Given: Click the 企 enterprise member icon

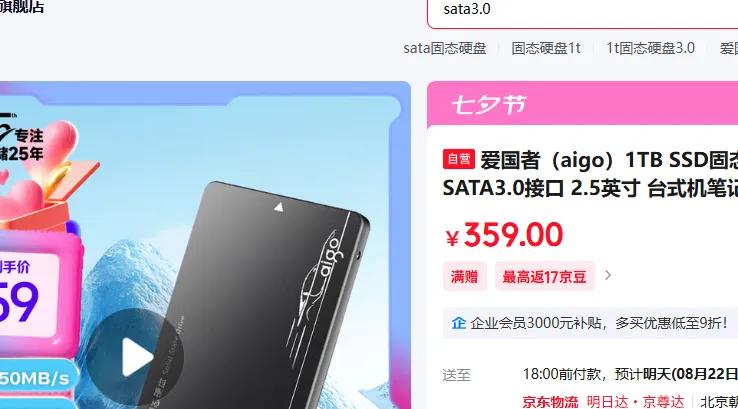Looking at the screenshot, I should [458, 323].
